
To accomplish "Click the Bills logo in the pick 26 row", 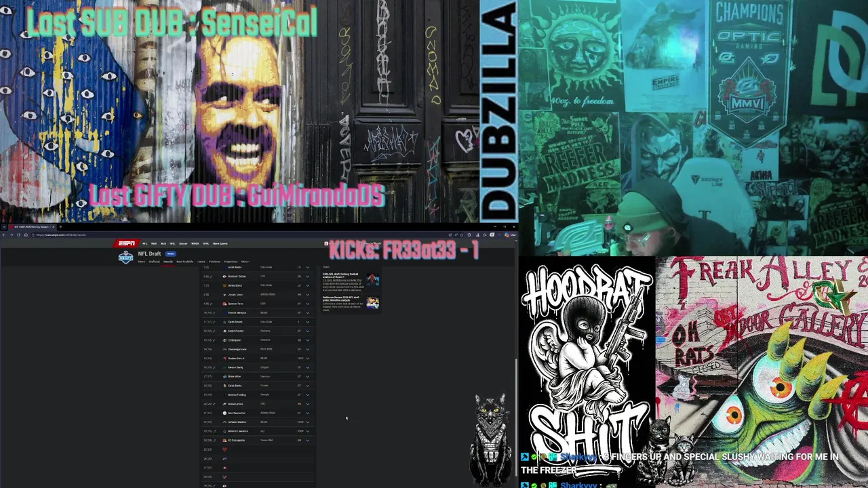I will coord(224,459).
